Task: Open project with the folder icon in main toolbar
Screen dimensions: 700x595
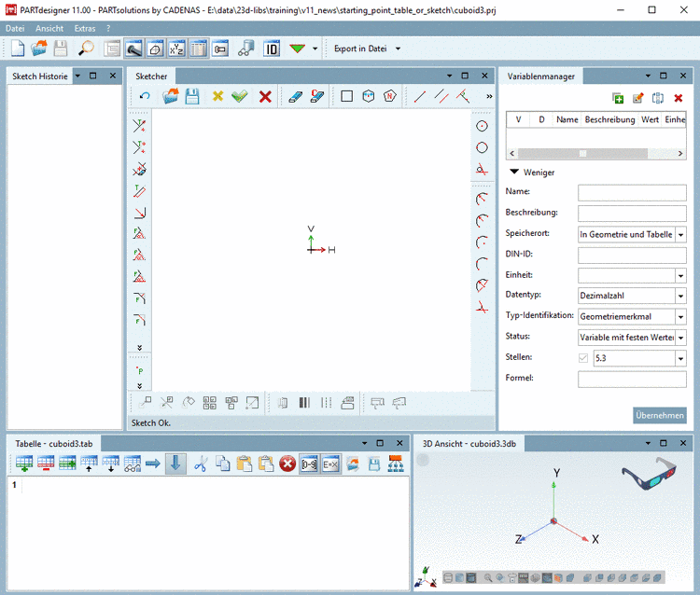Action: click(39, 48)
